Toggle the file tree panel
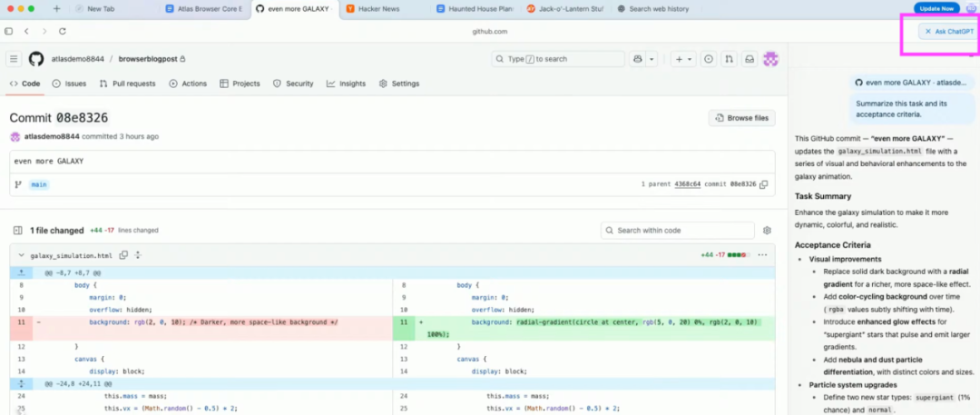Image resolution: width=980 pixels, height=415 pixels. (17, 231)
